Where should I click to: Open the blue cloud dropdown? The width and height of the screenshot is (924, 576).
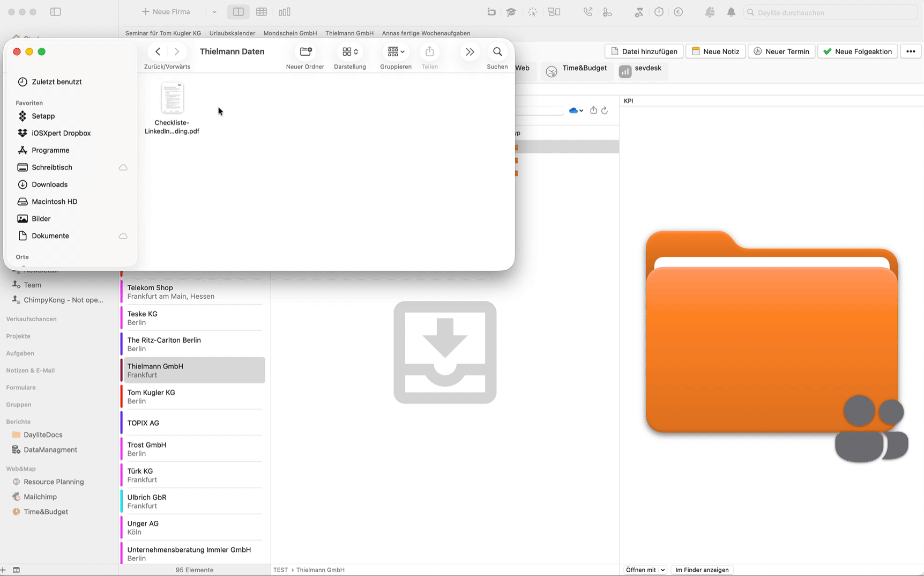576,110
